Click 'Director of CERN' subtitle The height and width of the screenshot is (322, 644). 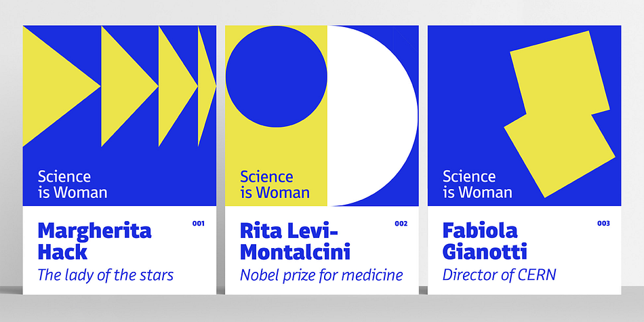(499, 275)
